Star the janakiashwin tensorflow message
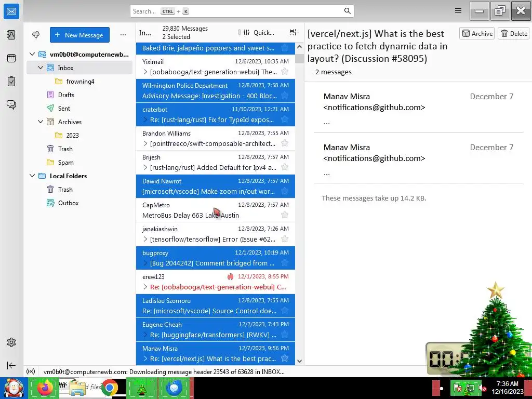This screenshot has height=399, width=532. point(285,239)
